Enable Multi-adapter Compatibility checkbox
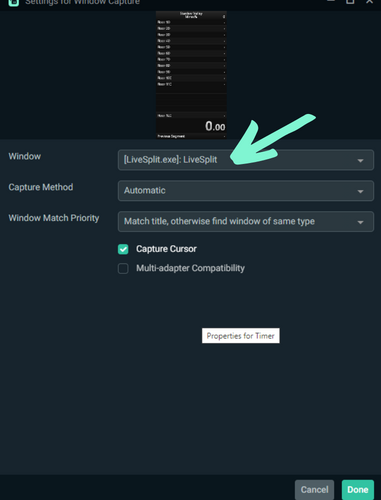Screen dimensions: 381x500 click(x=123, y=268)
